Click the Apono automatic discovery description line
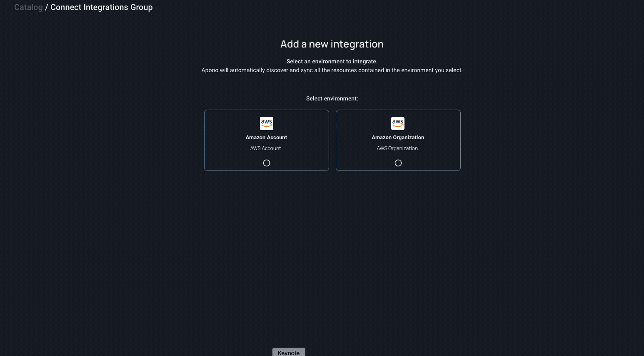This screenshot has height=356, width=644. coord(332,70)
